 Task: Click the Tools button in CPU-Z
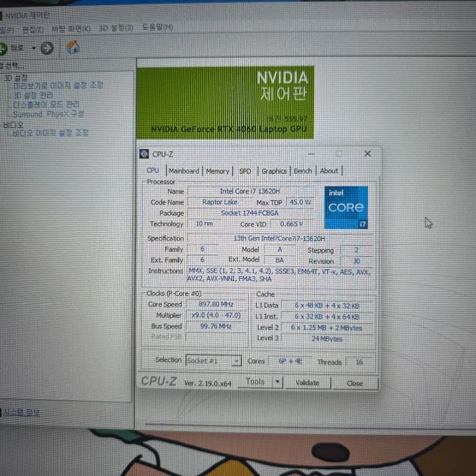(255, 382)
